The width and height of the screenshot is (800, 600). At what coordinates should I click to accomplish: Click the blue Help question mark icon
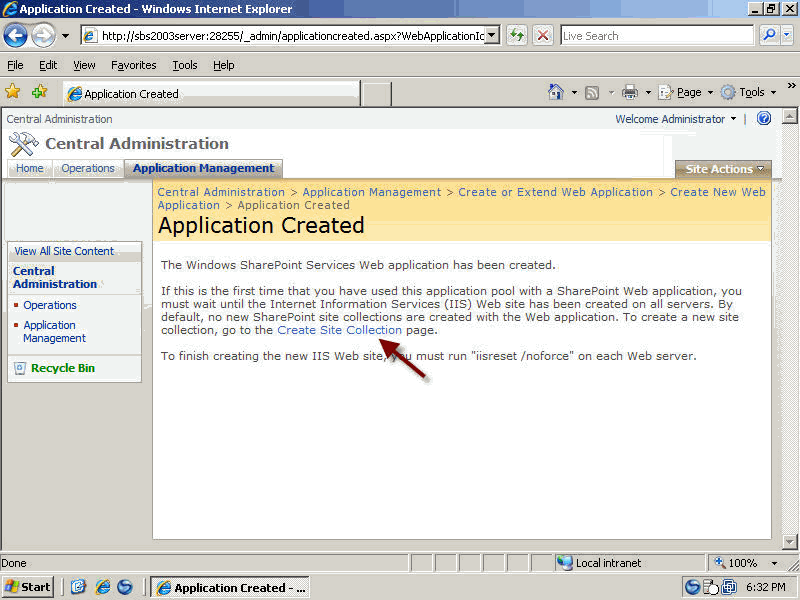coord(764,118)
